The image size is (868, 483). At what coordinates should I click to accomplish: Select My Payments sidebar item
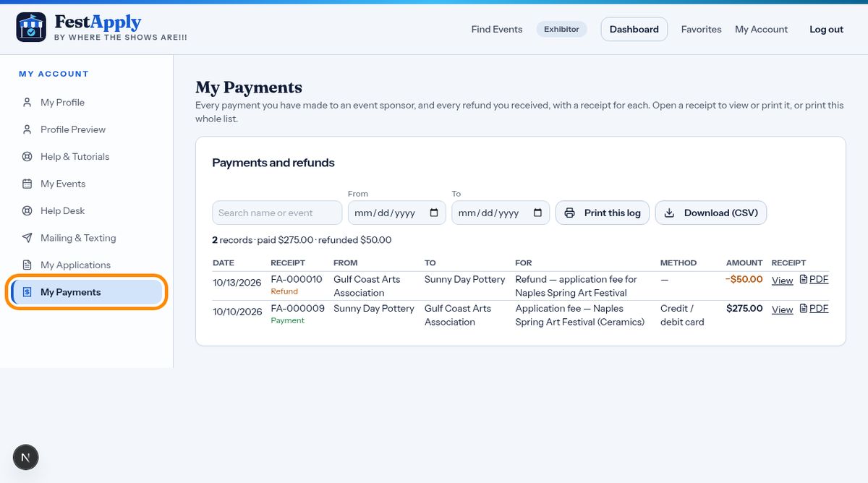pos(87,292)
